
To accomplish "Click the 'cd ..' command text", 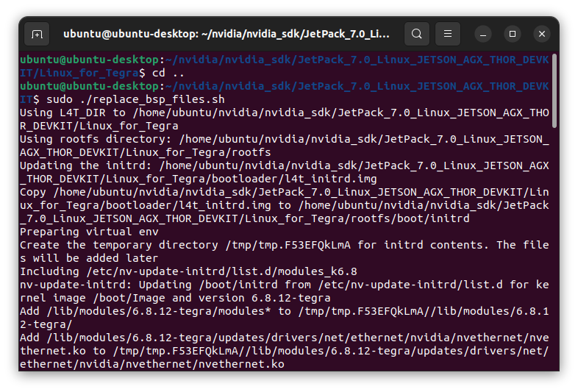I will [168, 73].
